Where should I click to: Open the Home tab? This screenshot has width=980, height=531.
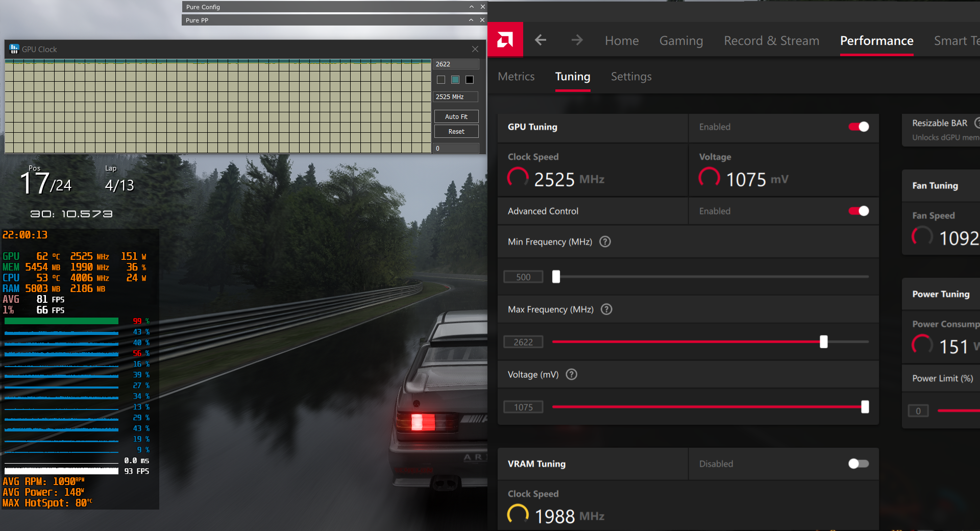(622, 40)
